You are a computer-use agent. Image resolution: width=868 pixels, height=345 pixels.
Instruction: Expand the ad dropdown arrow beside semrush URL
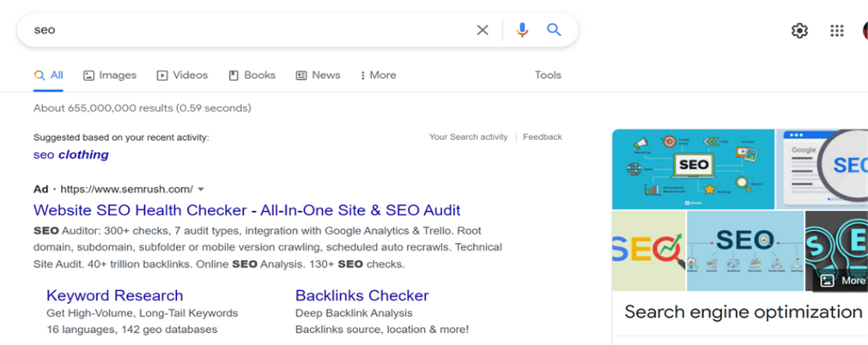(201, 189)
